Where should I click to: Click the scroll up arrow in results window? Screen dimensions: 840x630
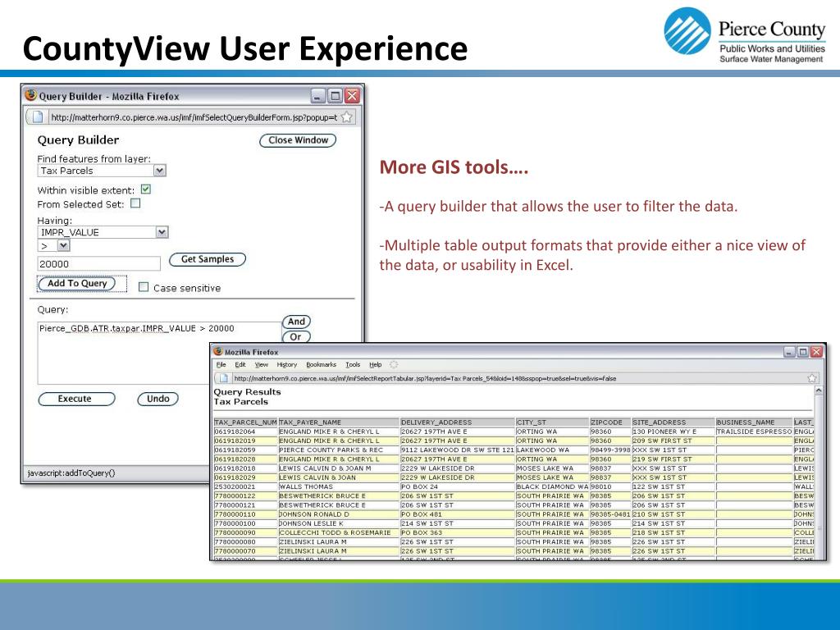click(x=818, y=391)
